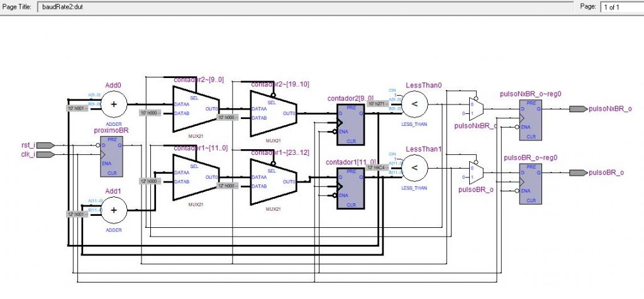644x299 pixels.
Task: Click the LessThan0 comparator symbol
Action: coord(415,103)
